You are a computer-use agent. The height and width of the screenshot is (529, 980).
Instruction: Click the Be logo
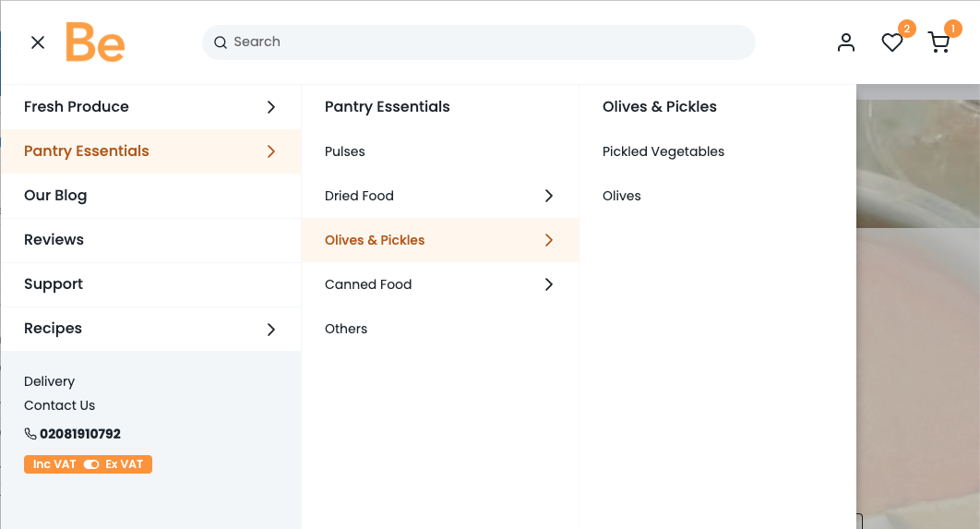click(95, 42)
